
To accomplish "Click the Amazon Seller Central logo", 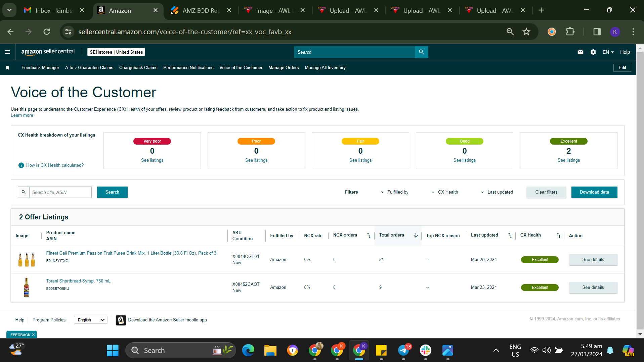I will [x=48, y=52].
